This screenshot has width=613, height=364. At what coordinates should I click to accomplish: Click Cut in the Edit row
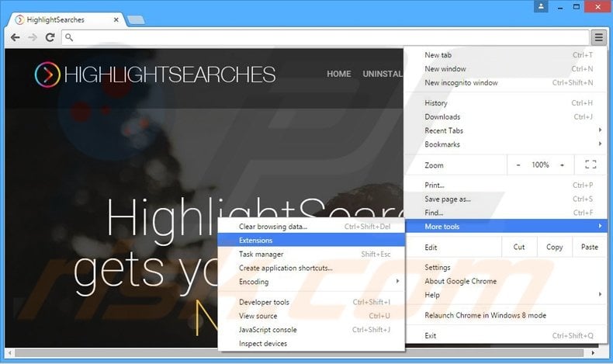tap(519, 247)
